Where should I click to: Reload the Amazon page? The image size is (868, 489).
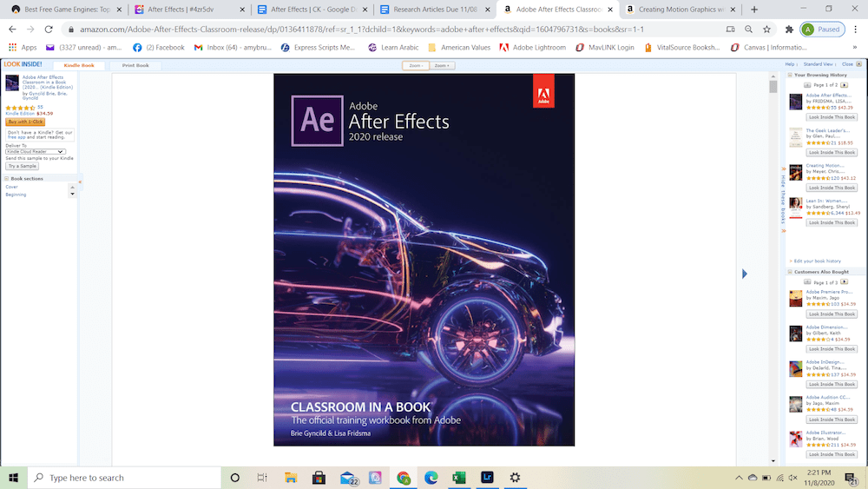point(49,30)
